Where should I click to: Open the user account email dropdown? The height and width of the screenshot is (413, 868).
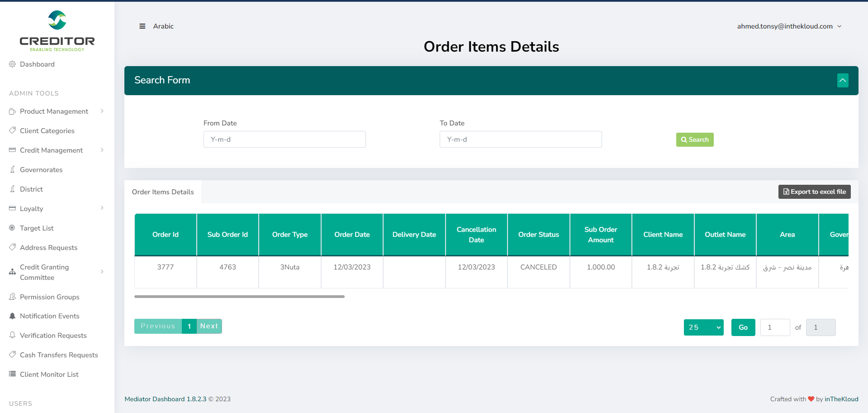click(789, 26)
